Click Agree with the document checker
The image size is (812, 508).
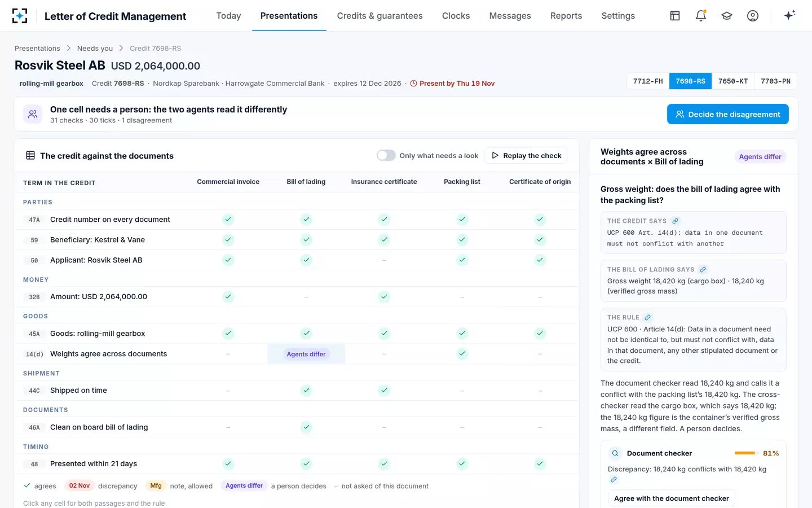(671, 498)
